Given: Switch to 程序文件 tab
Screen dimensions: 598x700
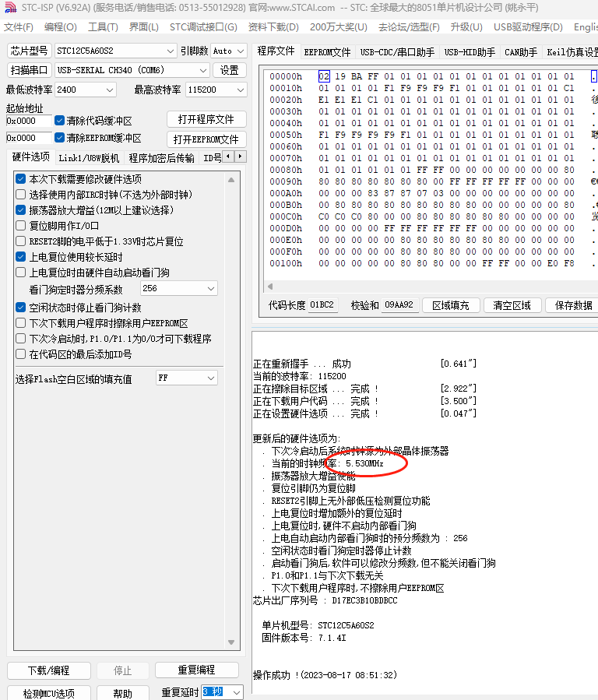Looking at the screenshot, I should tap(276, 51).
